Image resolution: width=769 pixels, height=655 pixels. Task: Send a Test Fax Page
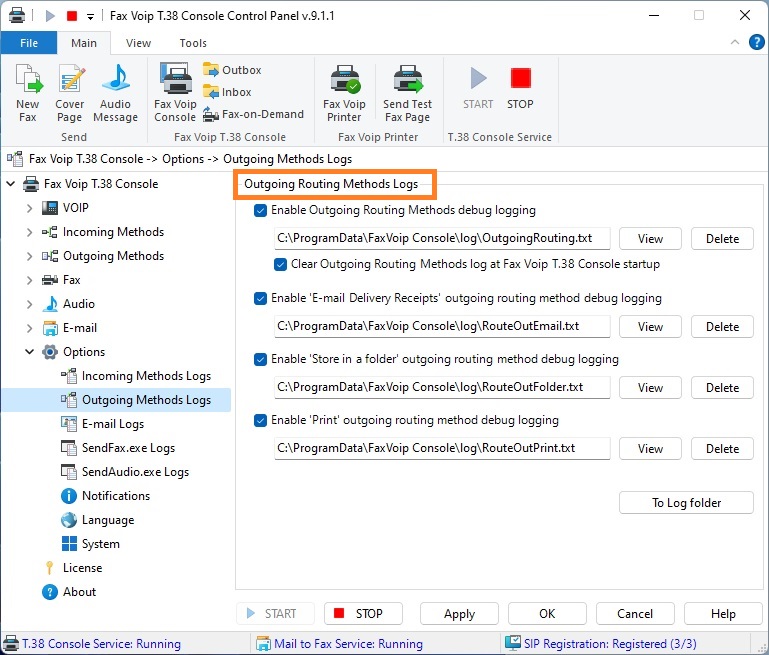click(408, 93)
